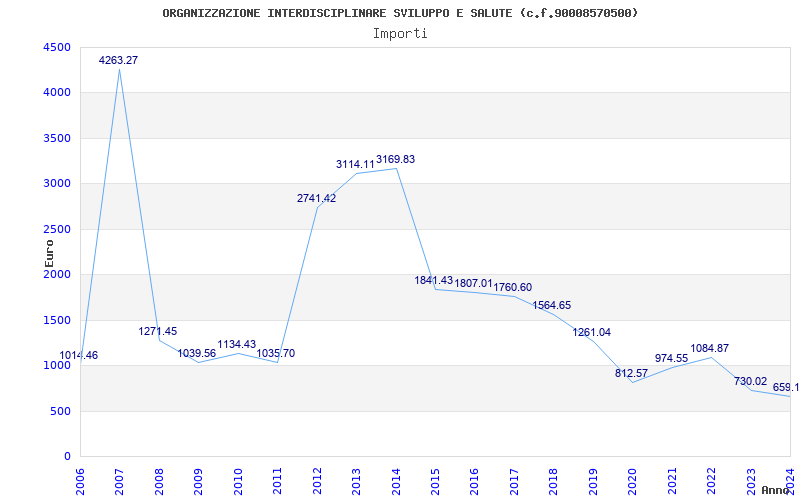
Task: Click the 1084.87 data label
Action: (x=710, y=348)
